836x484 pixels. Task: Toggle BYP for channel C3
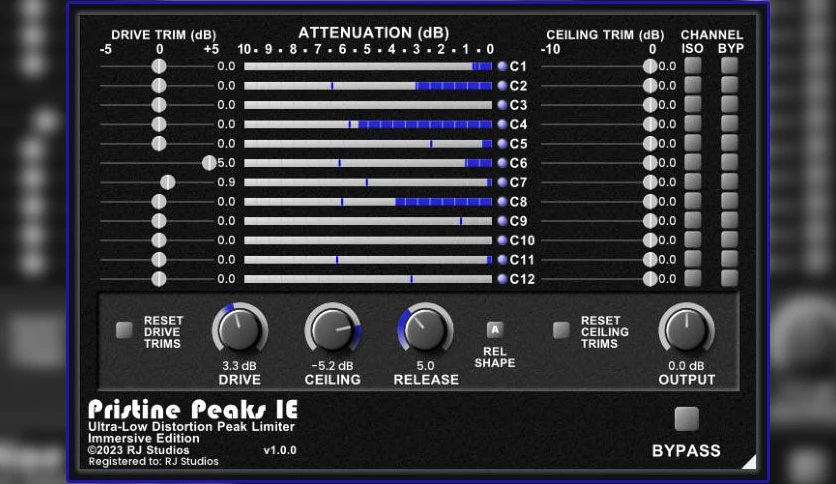[x=729, y=104]
